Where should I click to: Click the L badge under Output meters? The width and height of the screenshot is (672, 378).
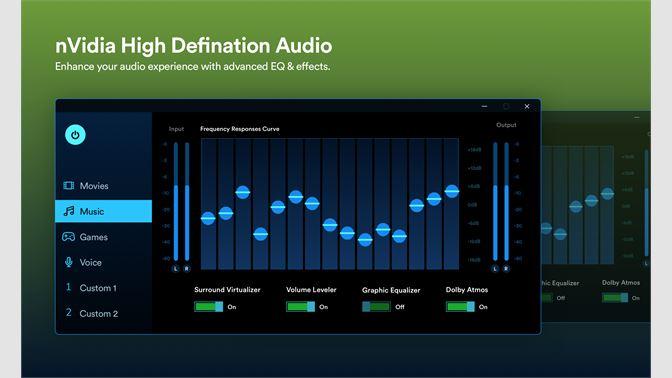[495, 269]
